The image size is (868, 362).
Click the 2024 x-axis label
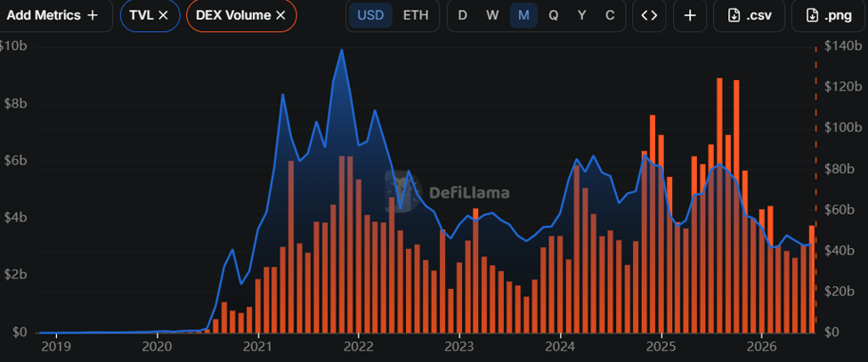[561, 348]
